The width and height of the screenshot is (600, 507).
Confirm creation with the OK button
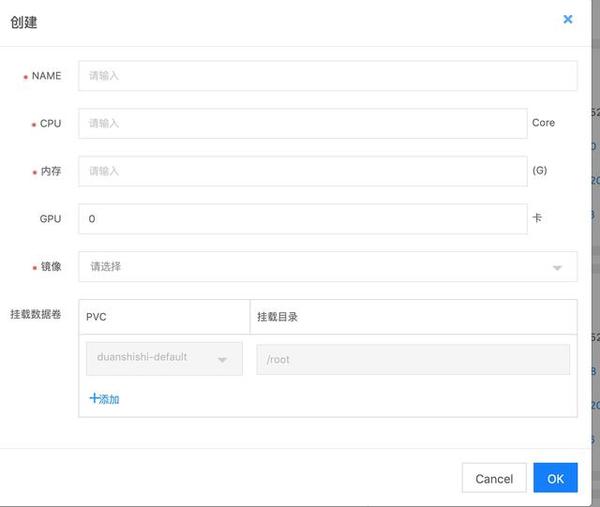555,478
